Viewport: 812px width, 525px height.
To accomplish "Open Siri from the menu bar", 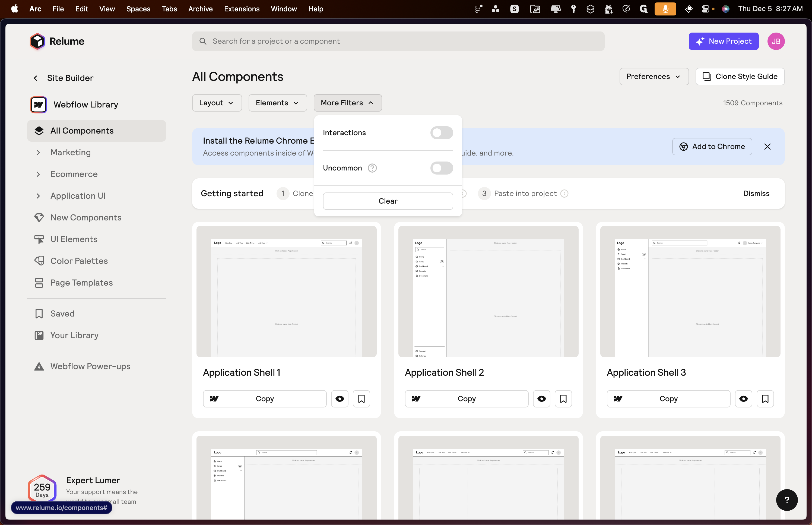I will pos(725,9).
